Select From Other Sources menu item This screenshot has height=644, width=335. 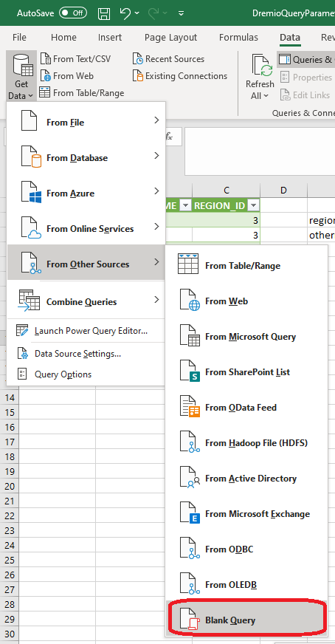[x=86, y=264]
